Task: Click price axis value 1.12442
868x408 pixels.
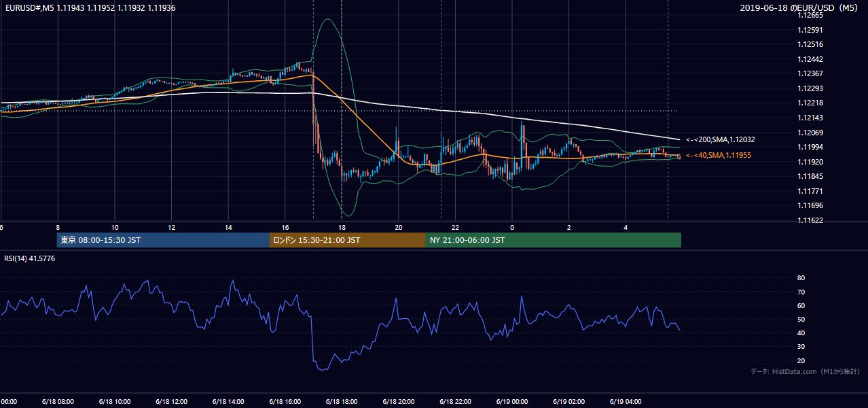Action: pyautogui.click(x=811, y=59)
